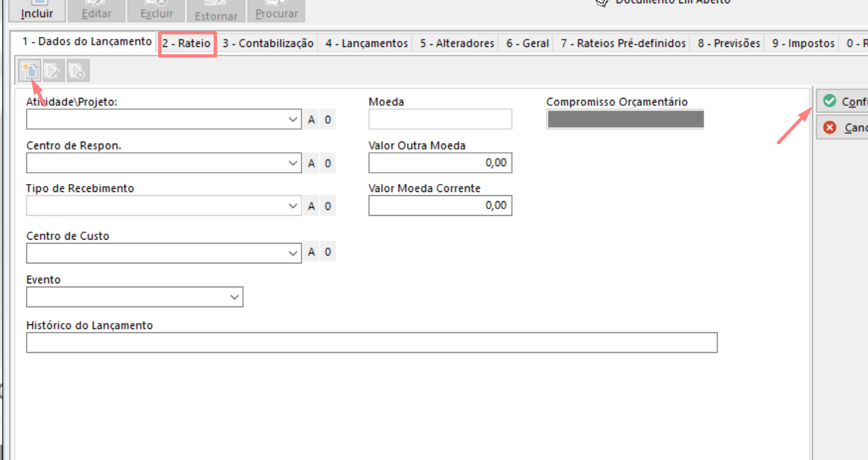Click the Cancelar button with red X
Viewport: 868px width, 460px height.
pos(842,128)
